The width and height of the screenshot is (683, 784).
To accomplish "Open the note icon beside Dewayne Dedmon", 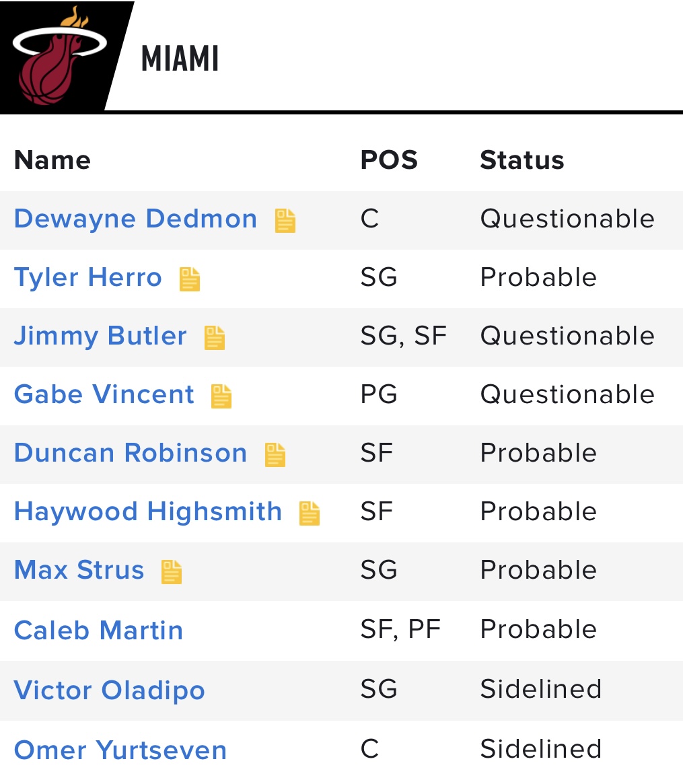I will click(x=285, y=221).
